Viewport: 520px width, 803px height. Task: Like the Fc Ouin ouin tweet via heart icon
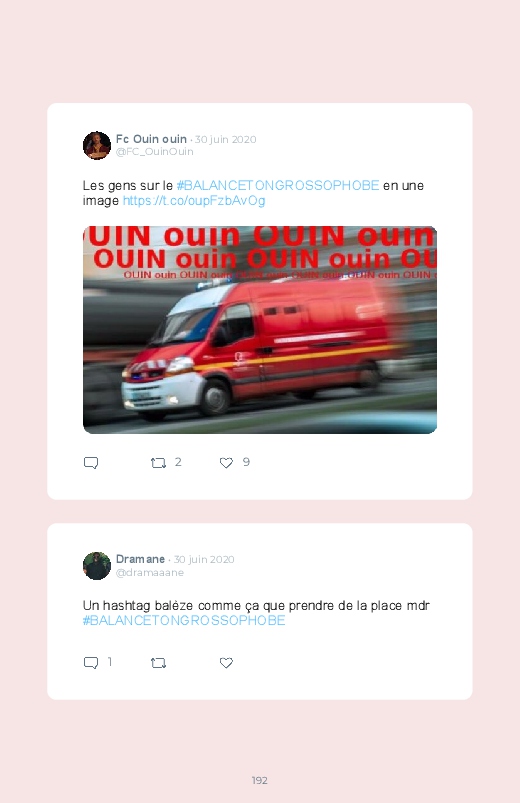point(226,463)
